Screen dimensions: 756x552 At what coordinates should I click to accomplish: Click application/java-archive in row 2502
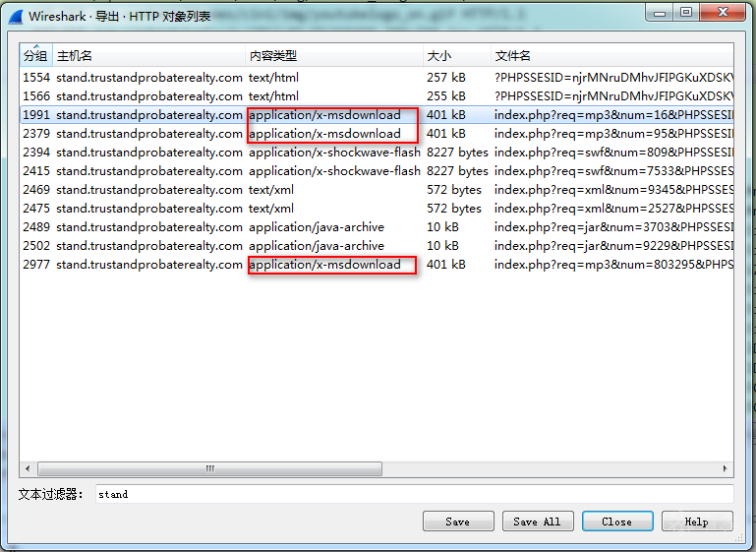(317, 246)
